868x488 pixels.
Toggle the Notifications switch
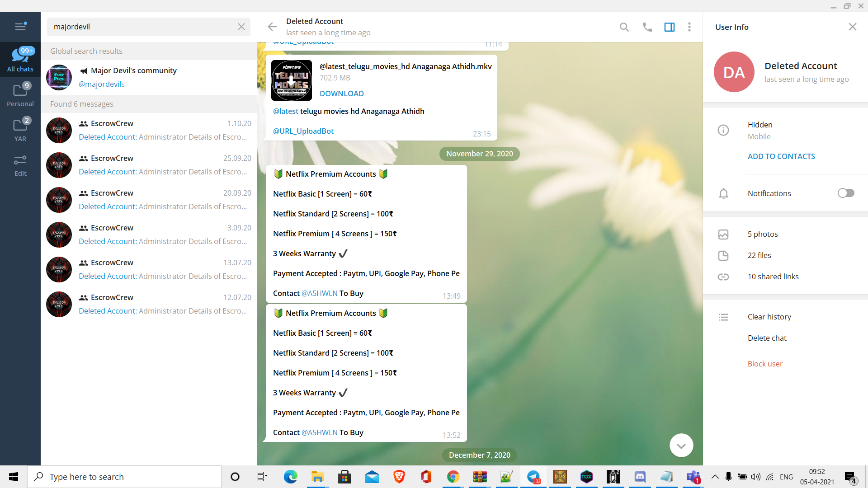pyautogui.click(x=846, y=193)
